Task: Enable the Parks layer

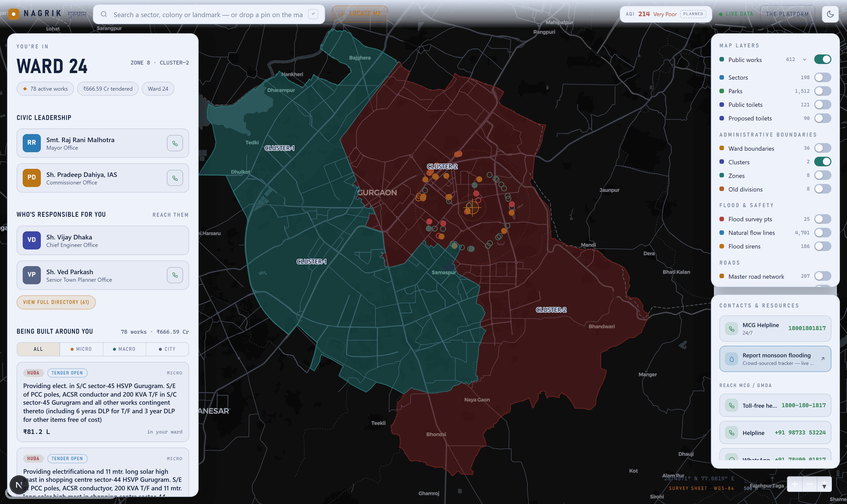Action: click(823, 91)
